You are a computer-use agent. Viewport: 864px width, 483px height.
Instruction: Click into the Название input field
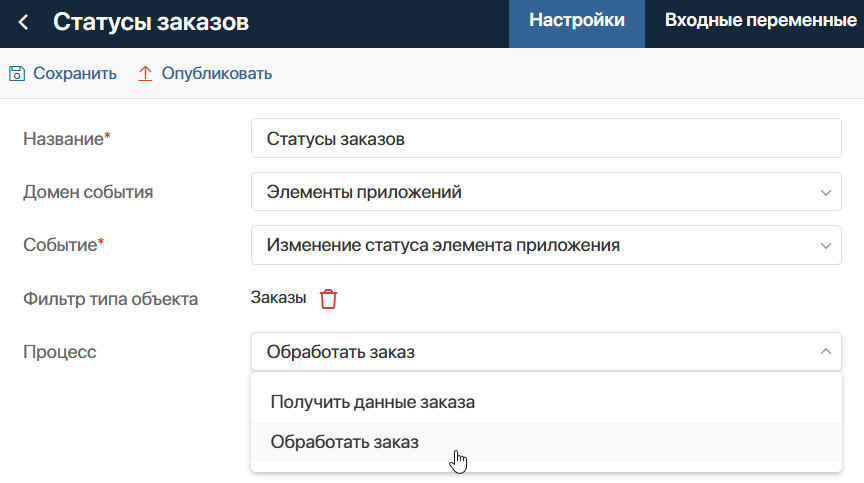(546, 138)
